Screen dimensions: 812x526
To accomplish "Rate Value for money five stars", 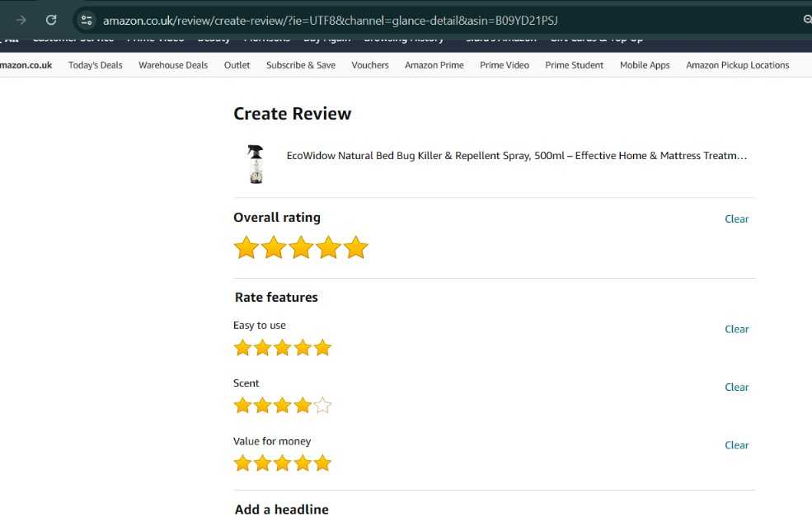I will tap(322, 463).
